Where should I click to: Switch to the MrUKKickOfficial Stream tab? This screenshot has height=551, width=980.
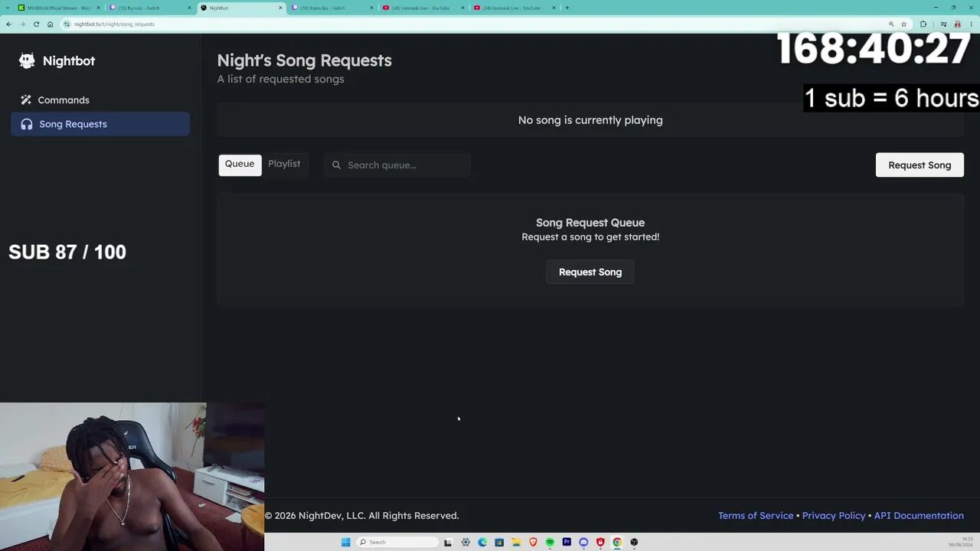59,8
